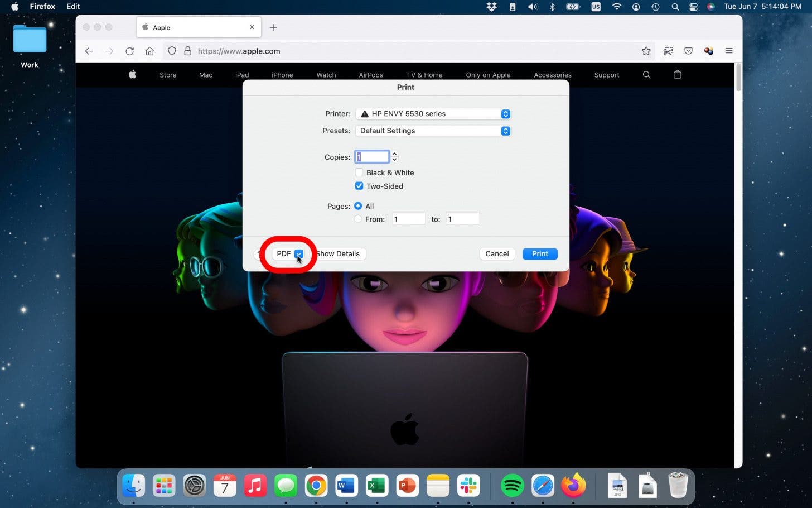Open the Presets dropdown
Screen dimensions: 812x508
(433, 131)
